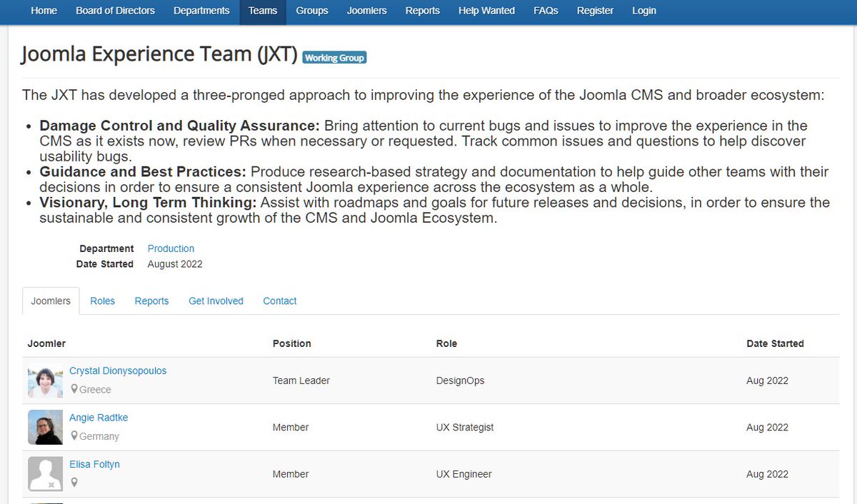Click the location pin beside Greece
Viewport: 857px width, 504px height.
point(74,390)
